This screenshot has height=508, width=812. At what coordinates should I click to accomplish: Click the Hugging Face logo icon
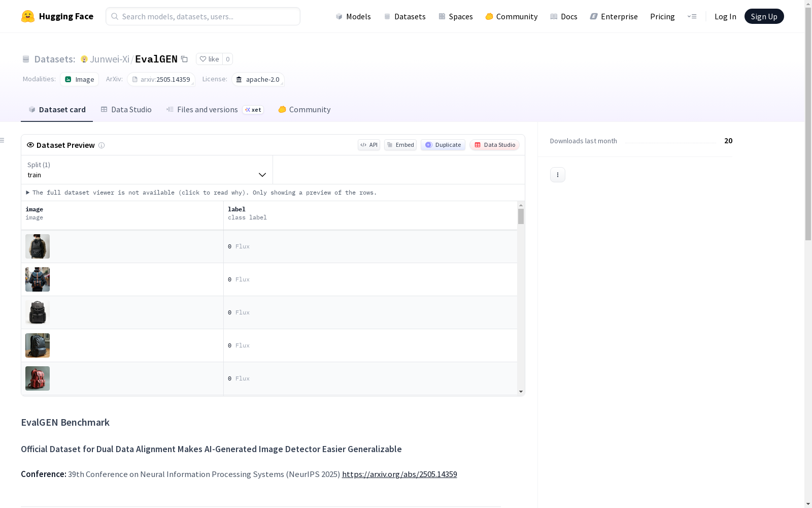[28, 16]
